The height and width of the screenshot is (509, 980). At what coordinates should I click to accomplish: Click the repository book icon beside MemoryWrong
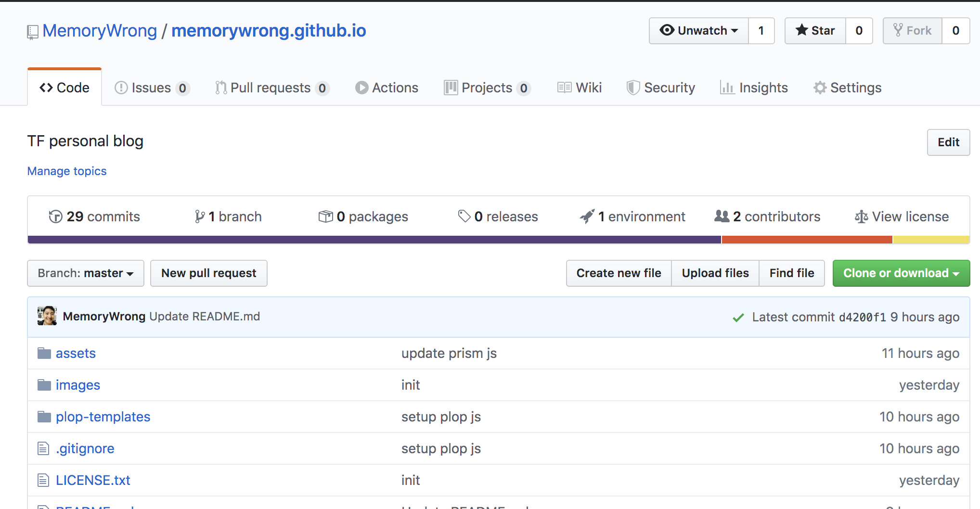(x=33, y=32)
